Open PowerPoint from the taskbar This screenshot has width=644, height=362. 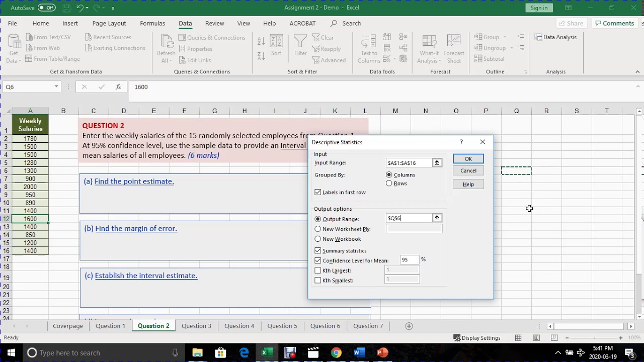click(382, 352)
